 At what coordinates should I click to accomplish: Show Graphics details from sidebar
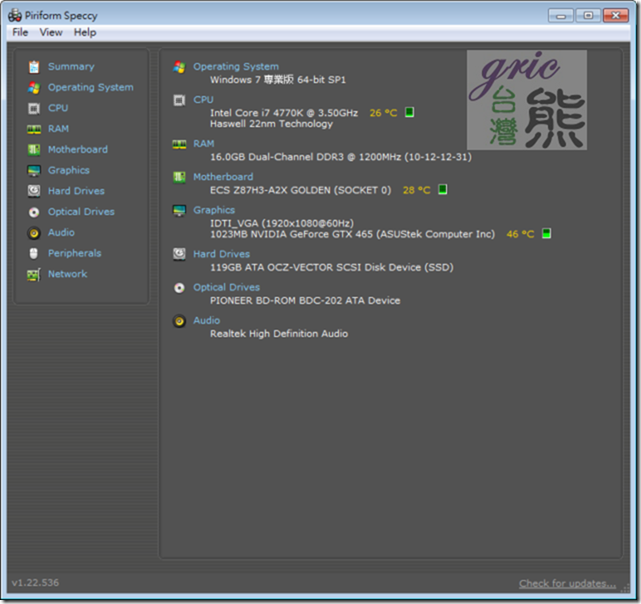click(x=69, y=171)
